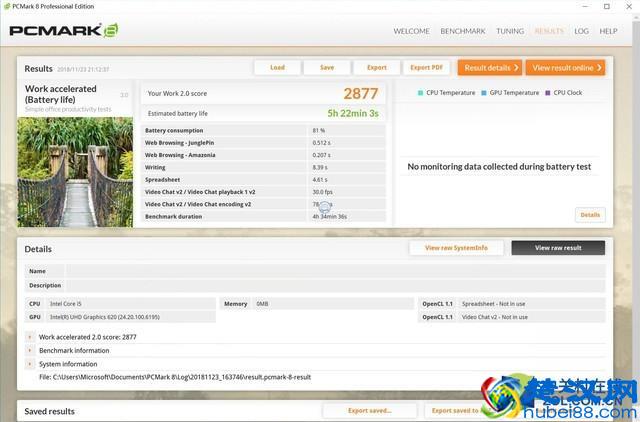Toggle the CPU Clock legend marker

pos(548,92)
